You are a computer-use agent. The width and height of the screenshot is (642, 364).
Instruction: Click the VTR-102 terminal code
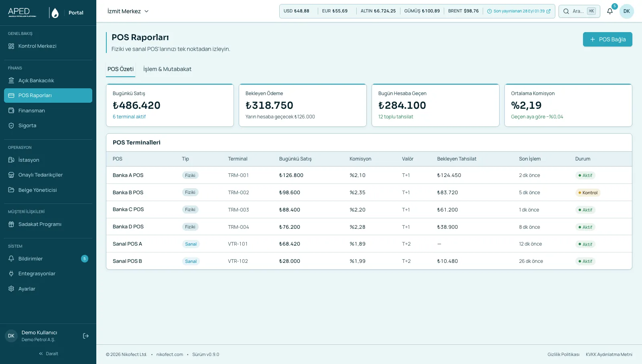pyautogui.click(x=238, y=261)
